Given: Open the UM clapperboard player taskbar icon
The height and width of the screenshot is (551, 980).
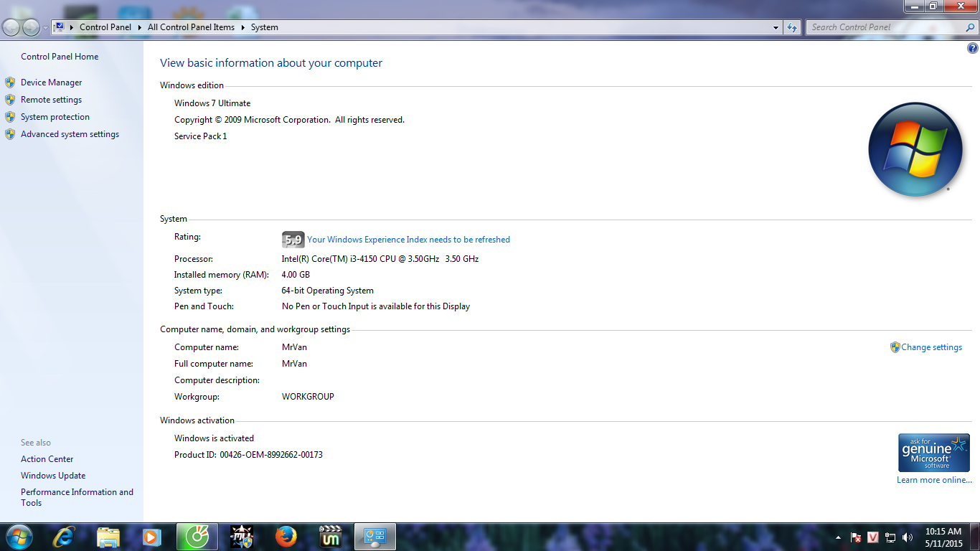Looking at the screenshot, I should (x=330, y=537).
